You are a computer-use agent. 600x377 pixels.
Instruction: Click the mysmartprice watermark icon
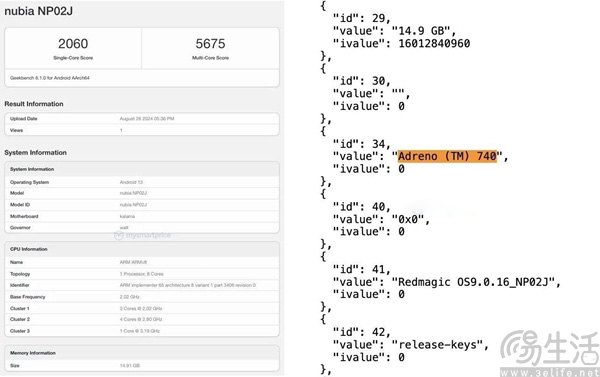click(119, 235)
